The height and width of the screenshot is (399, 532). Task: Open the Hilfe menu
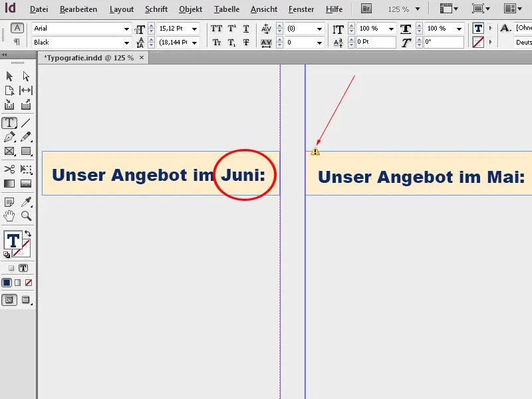click(x=334, y=9)
